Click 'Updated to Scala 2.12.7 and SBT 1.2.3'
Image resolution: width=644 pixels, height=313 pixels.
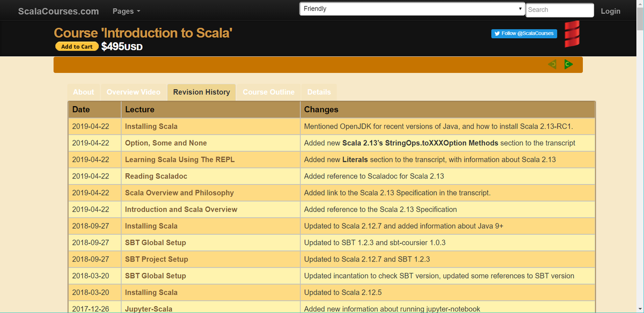click(x=367, y=259)
